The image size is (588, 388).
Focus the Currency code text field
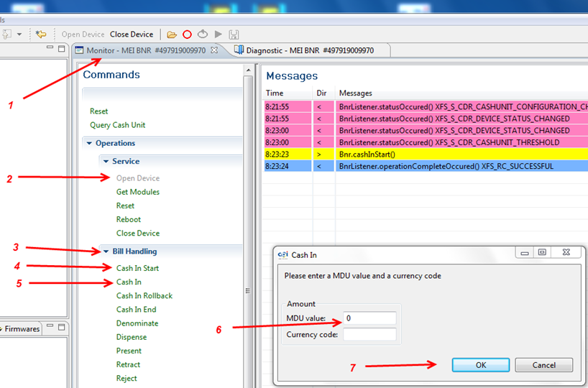[x=369, y=335]
